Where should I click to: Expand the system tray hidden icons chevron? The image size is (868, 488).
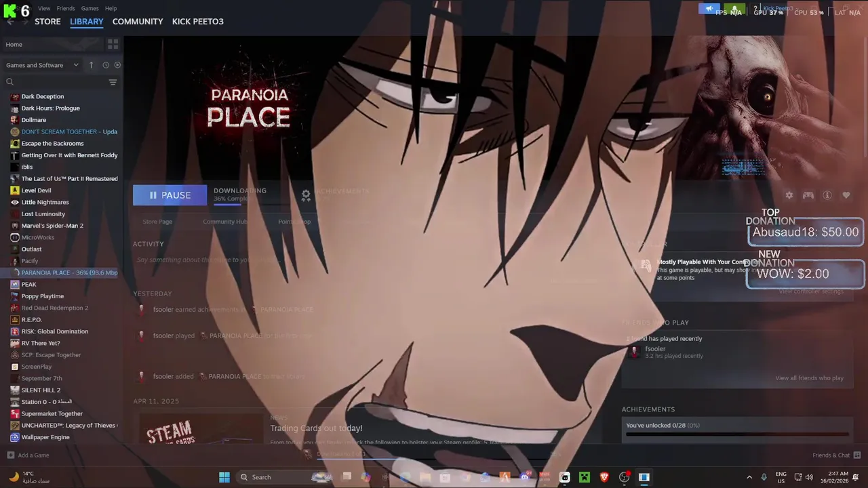coord(749,477)
